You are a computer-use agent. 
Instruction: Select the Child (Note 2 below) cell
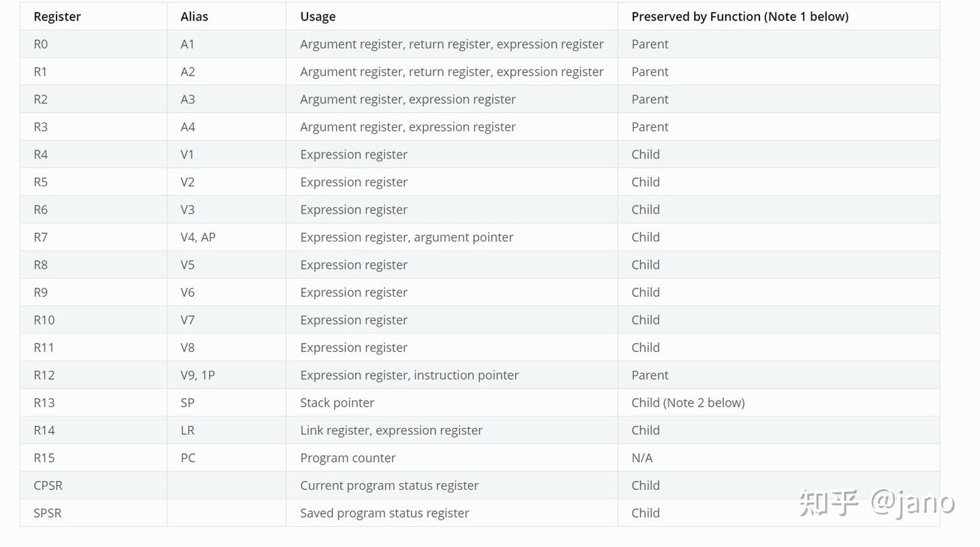tap(688, 403)
